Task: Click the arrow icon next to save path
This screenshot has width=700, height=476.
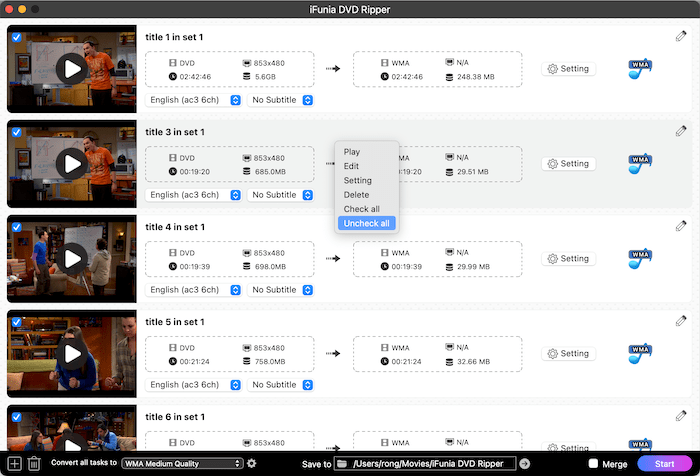Action: point(525,463)
